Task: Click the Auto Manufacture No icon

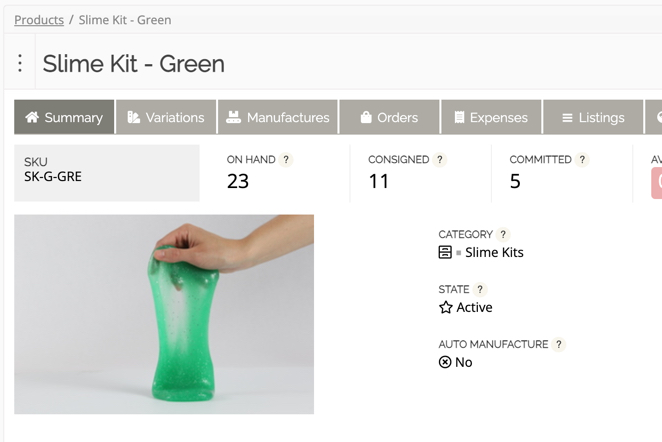Action: coord(446,362)
